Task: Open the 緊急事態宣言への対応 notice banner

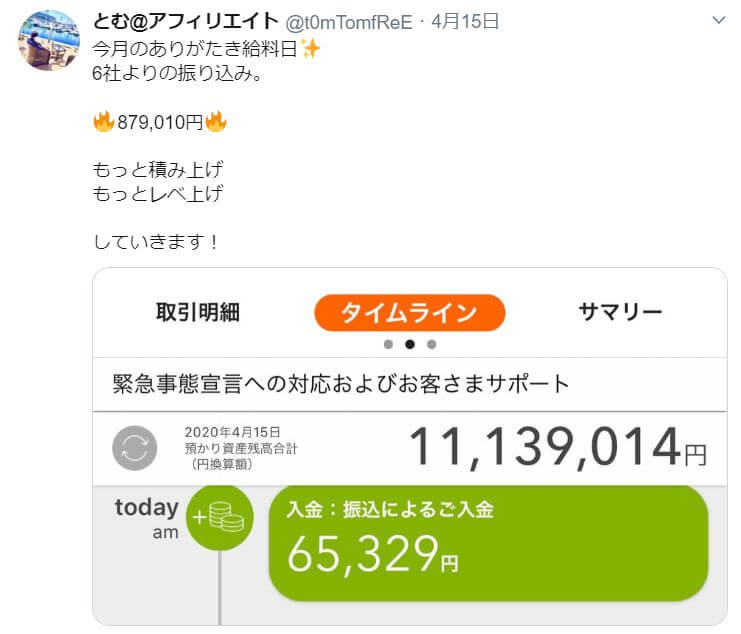Action: (x=410, y=384)
